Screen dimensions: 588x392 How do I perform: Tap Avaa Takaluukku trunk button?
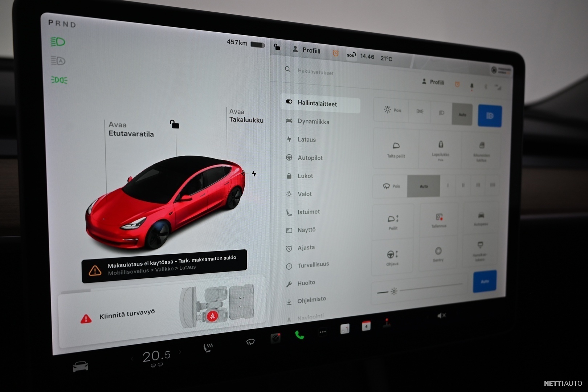coord(246,116)
